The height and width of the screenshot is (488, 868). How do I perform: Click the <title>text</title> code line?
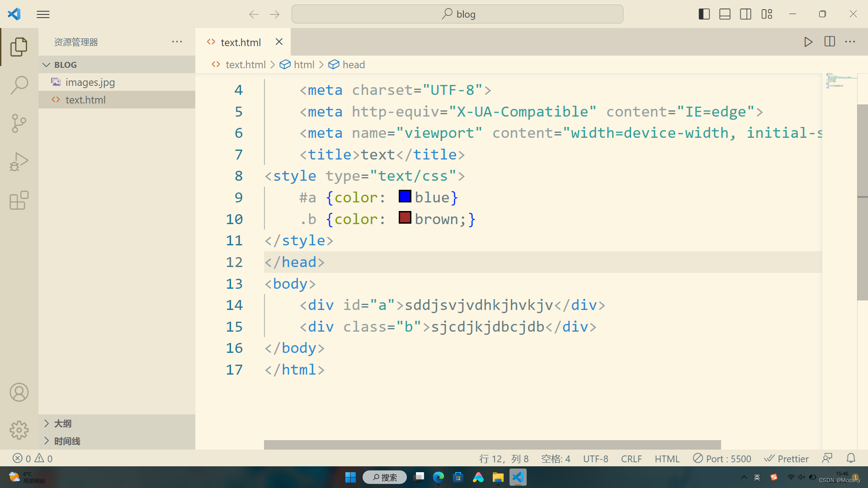[x=382, y=155]
